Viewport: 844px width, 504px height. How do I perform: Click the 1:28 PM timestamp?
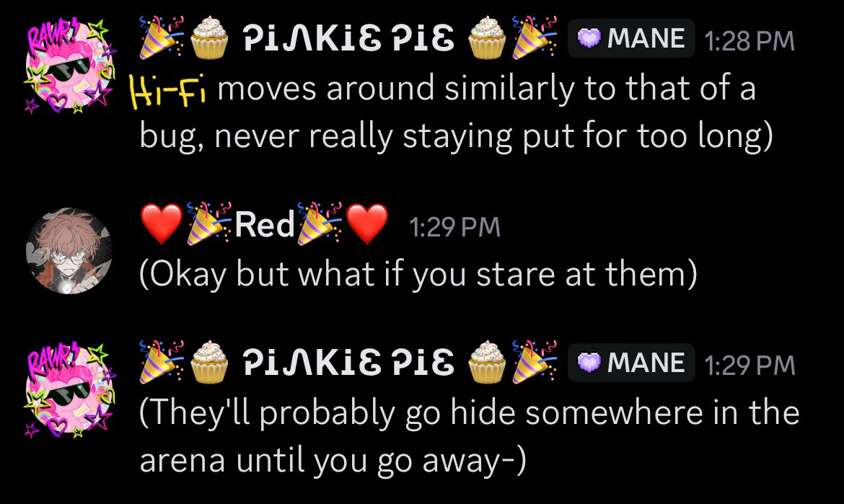click(x=750, y=41)
